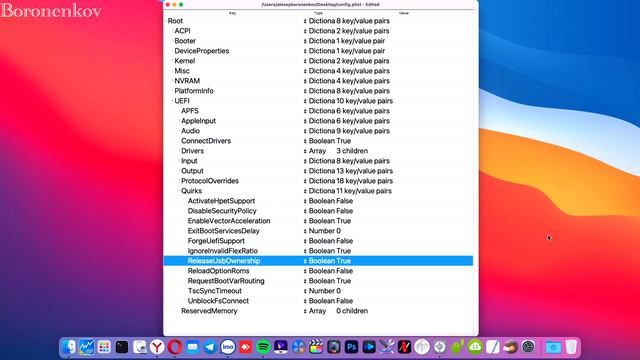640x360 pixels.
Task: Open the blue chart Intel Power Gadget Dock icon
Action: 87,347
